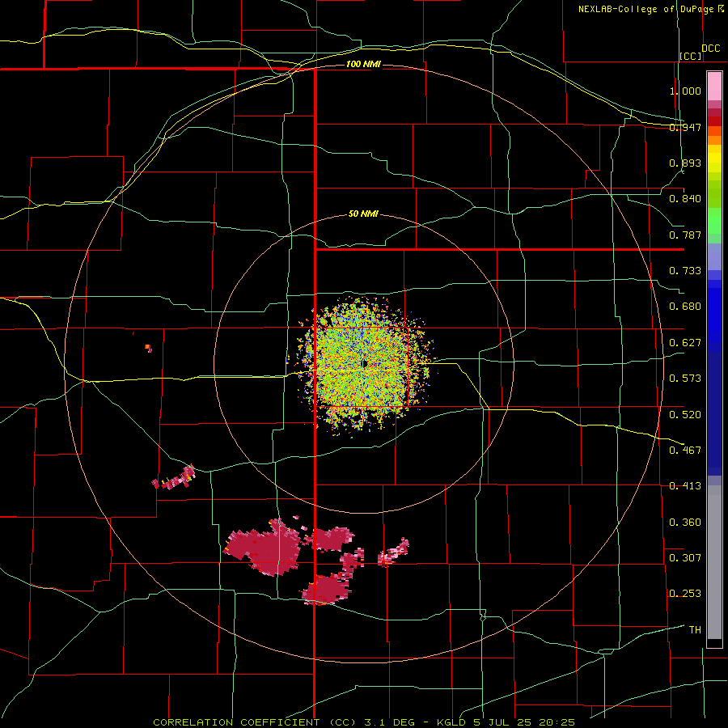Click the 0.413 scale value

click(x=685, y=486)
